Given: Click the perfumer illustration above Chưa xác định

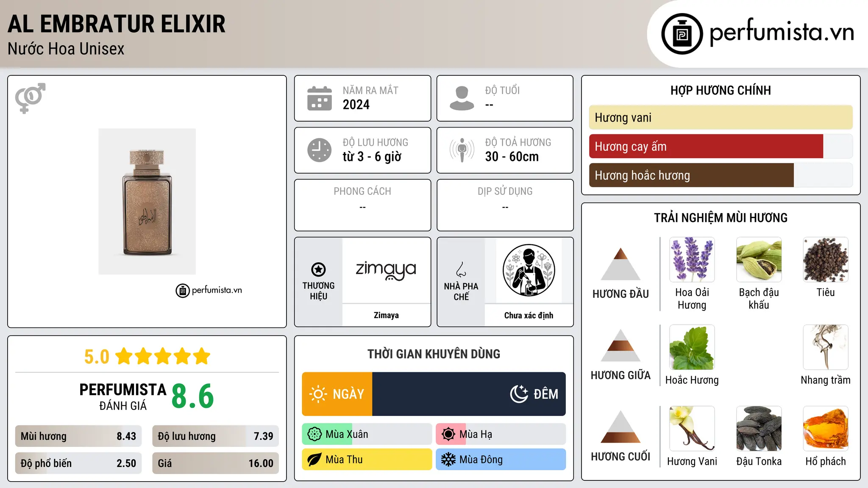Looking at the screenshot, I should (x=529, y=270).
